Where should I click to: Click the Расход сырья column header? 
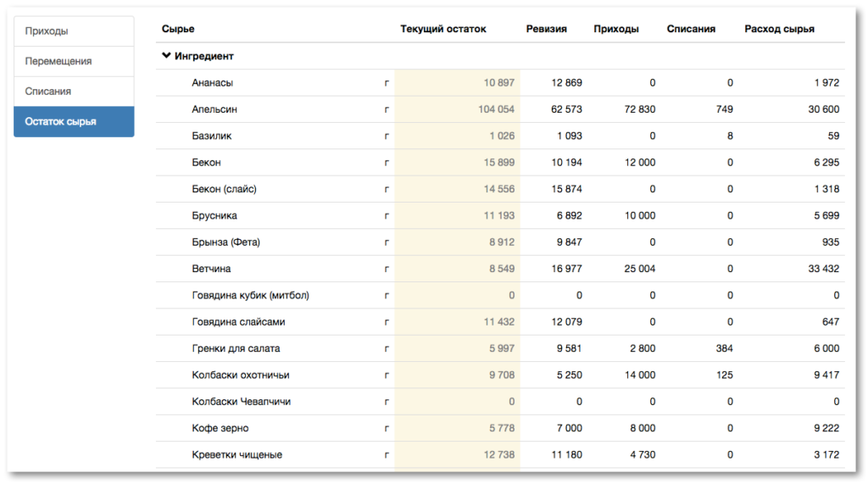coord(779,29)
